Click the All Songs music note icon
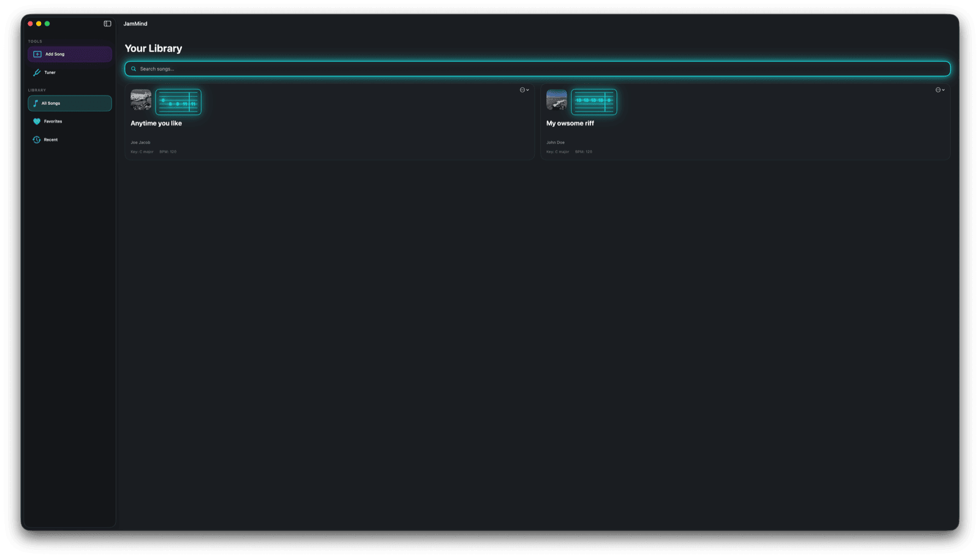 click(36, 103)
